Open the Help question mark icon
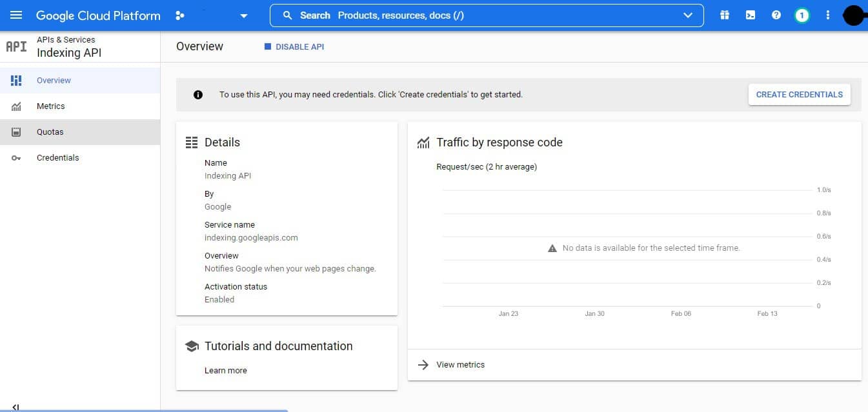868x412 pixels. (776, 14)
